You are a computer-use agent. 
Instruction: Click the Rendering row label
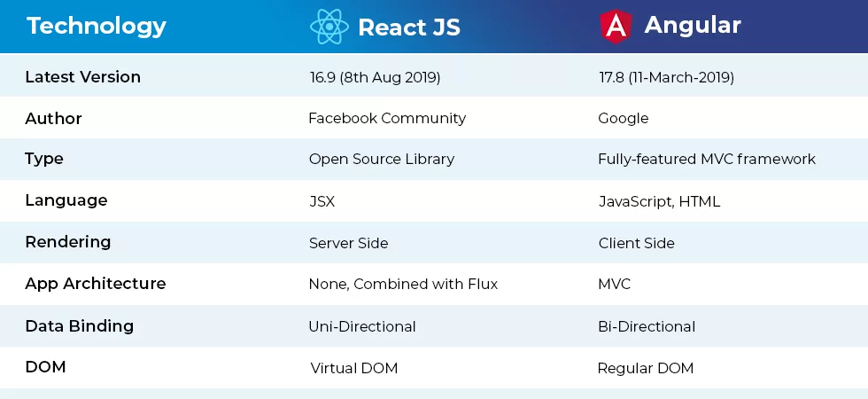(68, 242)
